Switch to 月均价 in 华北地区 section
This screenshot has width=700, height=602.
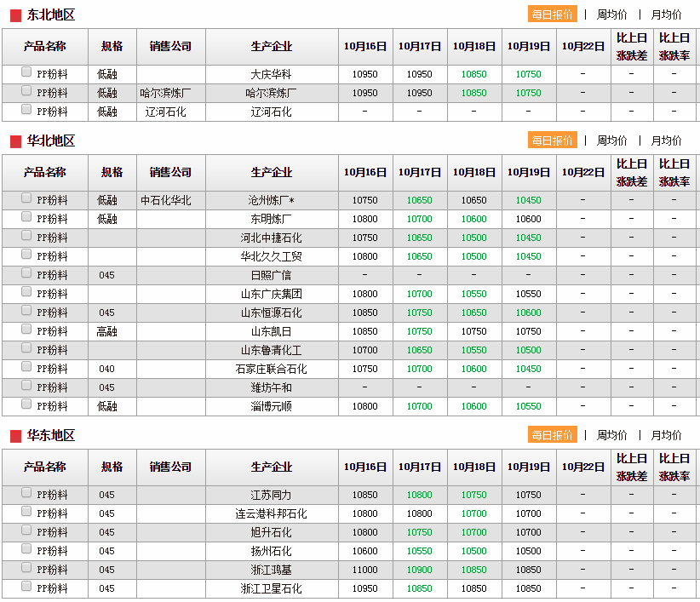(666, 140)
